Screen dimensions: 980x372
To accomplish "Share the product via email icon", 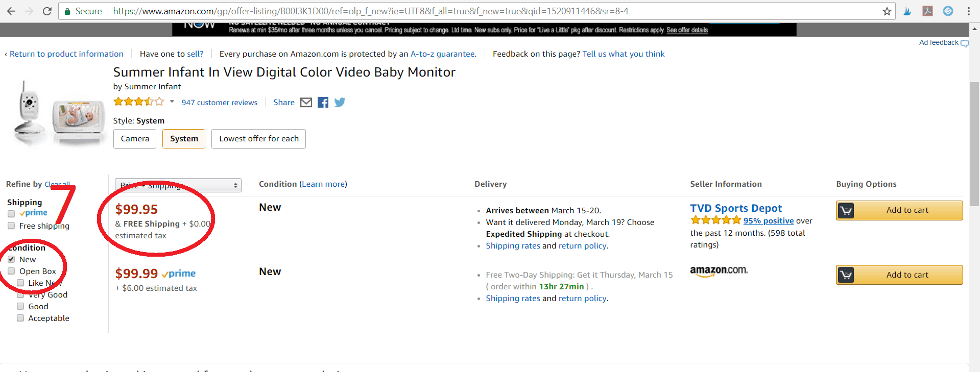I will [x=306, y=102].
